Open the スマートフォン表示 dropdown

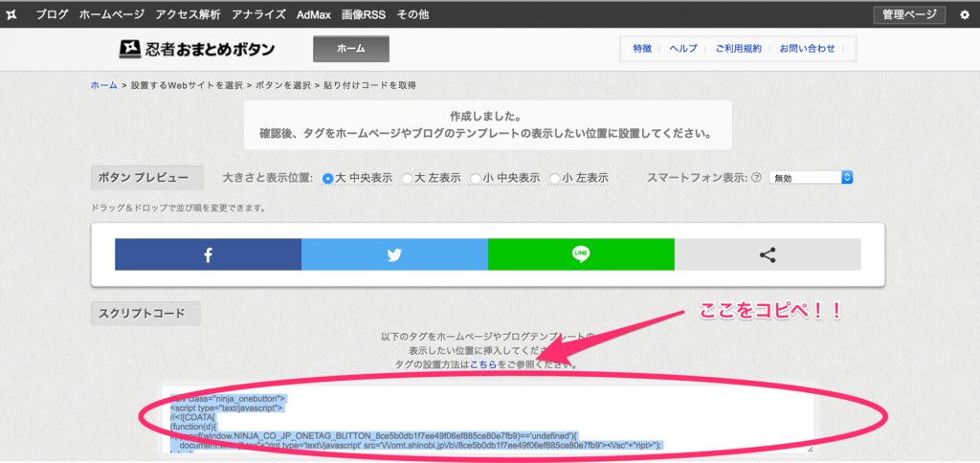811,178
